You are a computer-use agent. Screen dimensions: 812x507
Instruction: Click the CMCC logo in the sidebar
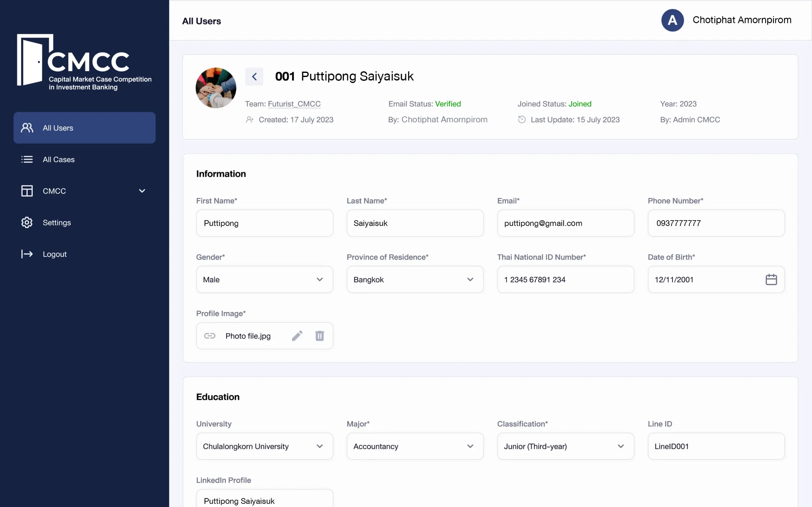coord(84,62)
